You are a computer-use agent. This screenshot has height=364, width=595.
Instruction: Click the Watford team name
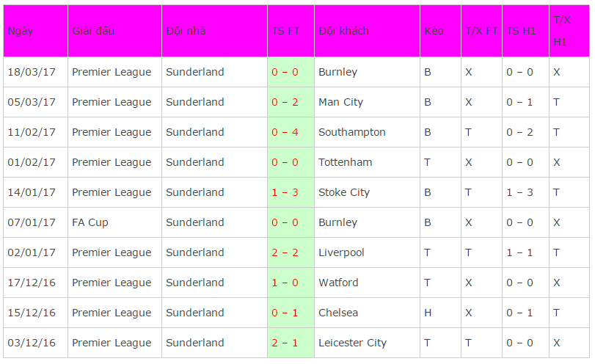[338, 283]
